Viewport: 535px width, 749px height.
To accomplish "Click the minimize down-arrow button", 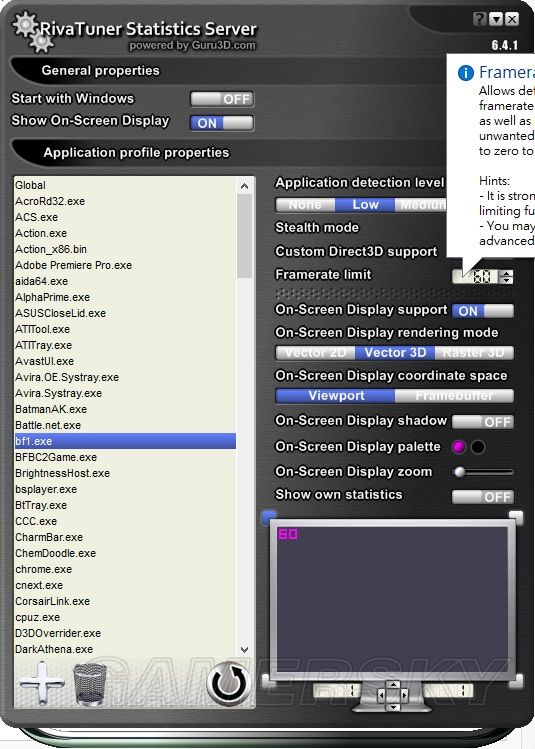I will (x=496, y=19).
